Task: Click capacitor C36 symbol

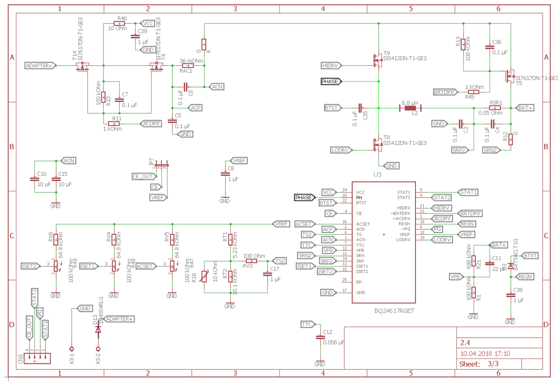Action: [489, 46]
